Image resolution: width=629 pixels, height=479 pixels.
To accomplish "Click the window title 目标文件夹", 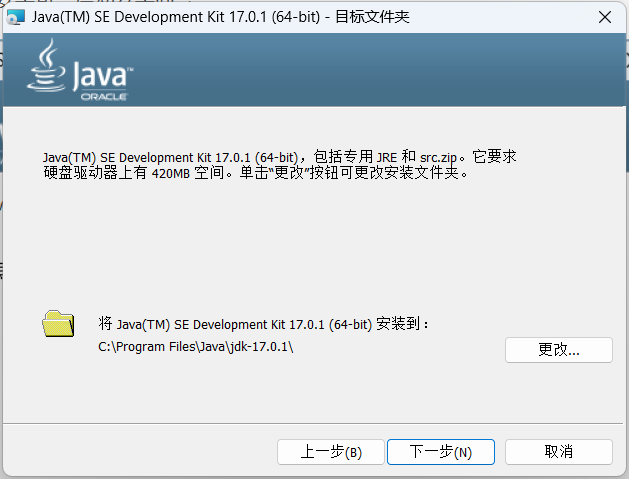I will click(x=372, y=17).
